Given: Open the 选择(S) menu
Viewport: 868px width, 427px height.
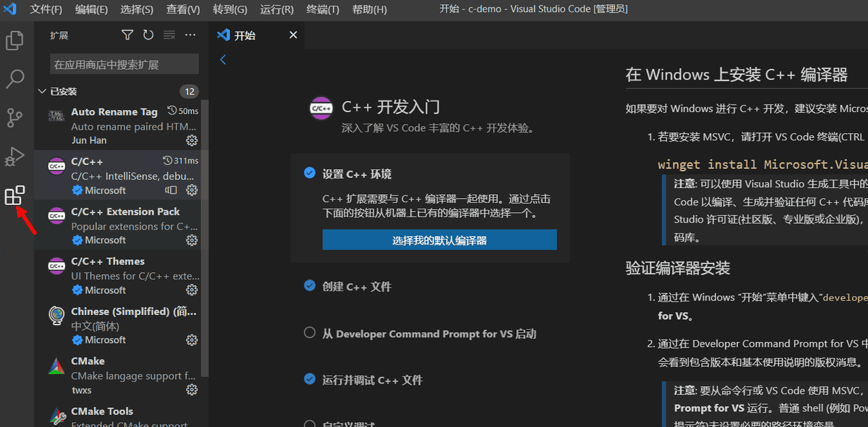Looking at the screenshot, I should (137, 10).
